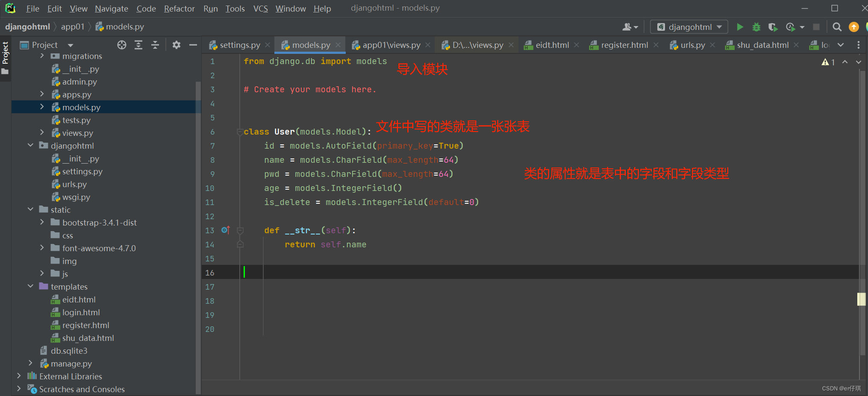Image resolution: width=868 pixels, height=396 pixels.
Task: Collapse all in Project panel
Action: click(x=155, y=45)
